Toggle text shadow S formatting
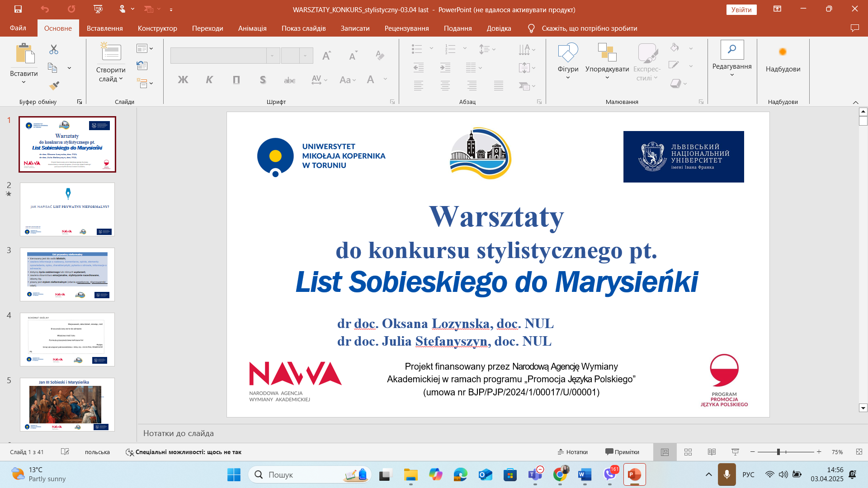The width and height of the screenshot is (868, 488). 263,80
